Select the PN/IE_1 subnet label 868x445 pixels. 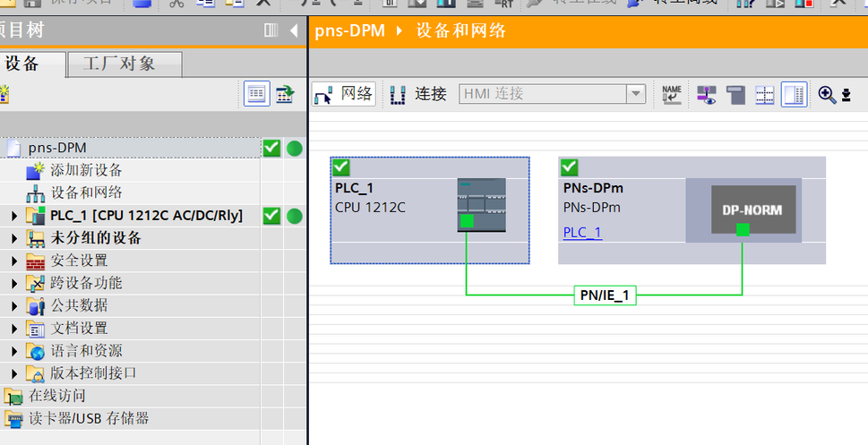(x=605, y=295)
